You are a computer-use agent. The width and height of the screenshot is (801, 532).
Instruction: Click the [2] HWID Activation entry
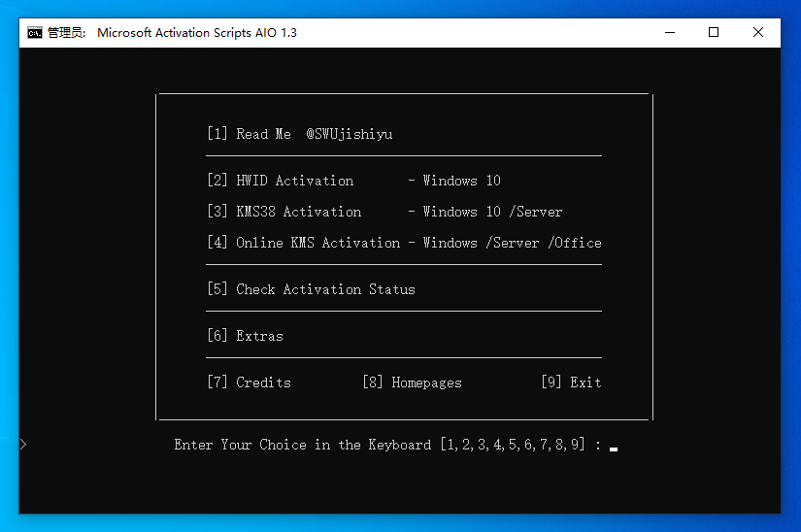click(280, 181)
